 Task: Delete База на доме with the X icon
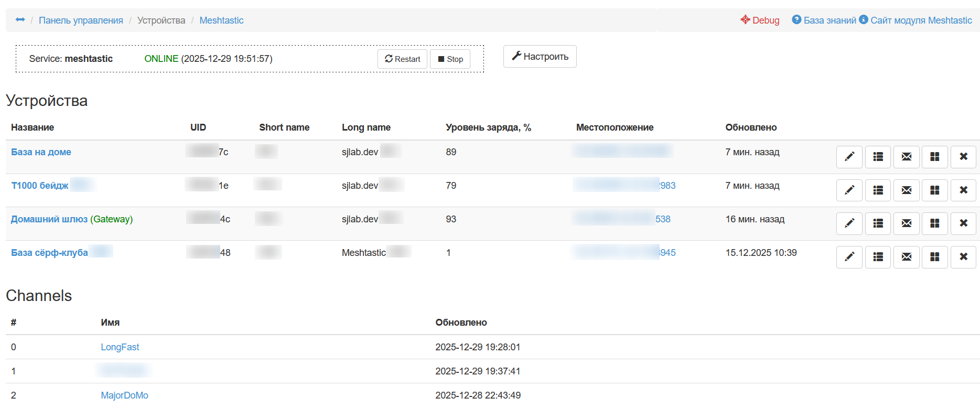coord(963,157)
